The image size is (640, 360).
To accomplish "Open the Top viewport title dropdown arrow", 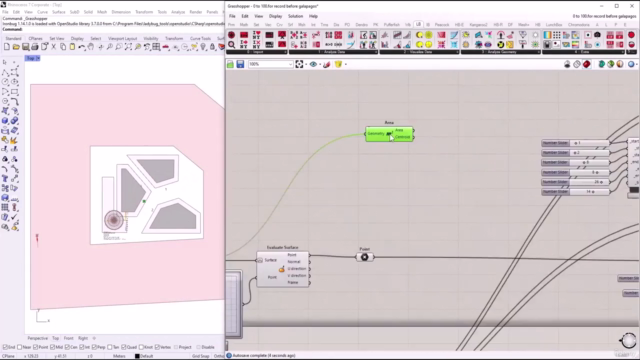I will coord(38,59).
